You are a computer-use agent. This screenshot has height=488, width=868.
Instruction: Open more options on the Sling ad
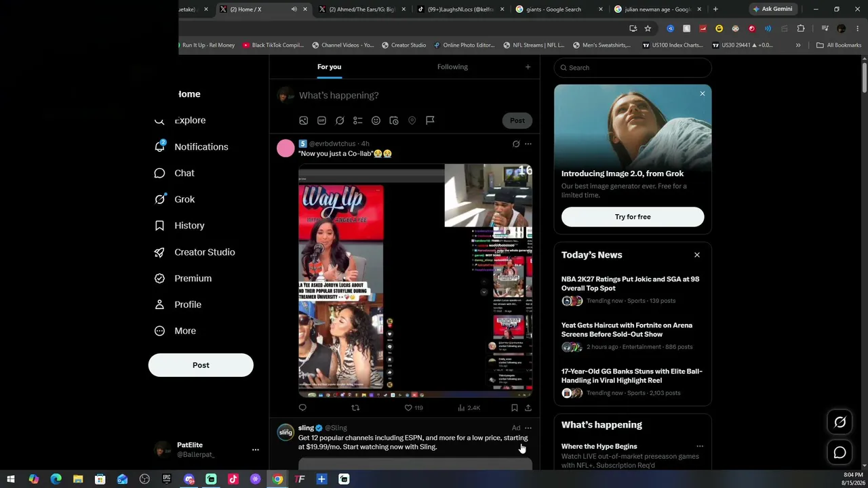tap(528, 428)
